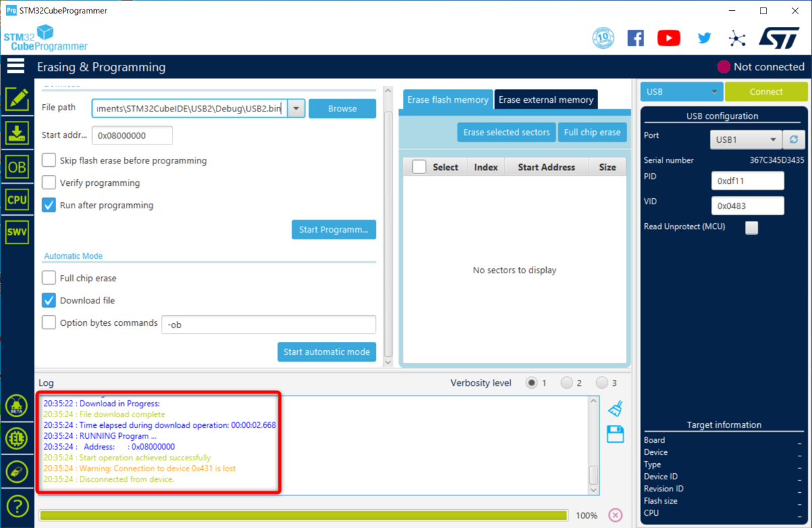Open the USB1 port dropdown
Image resolution: width=812 pixels, height=528 pixels.
tap(745, 140)
